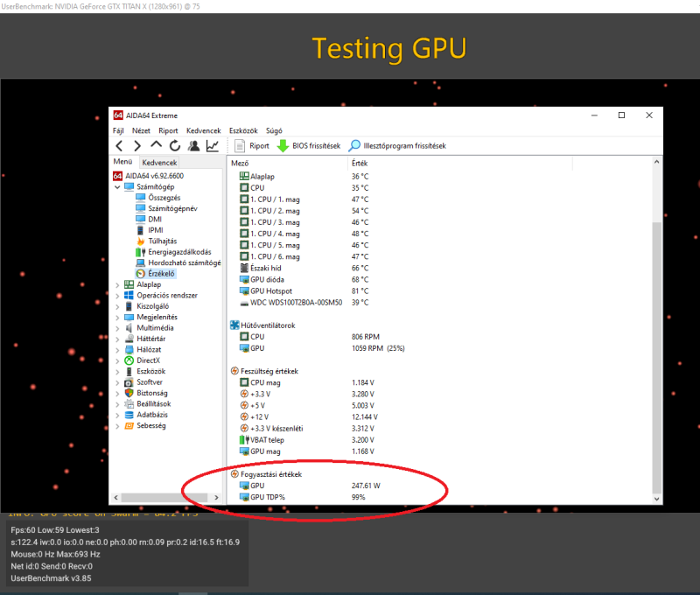Expand the DirectX tree node

117,360
